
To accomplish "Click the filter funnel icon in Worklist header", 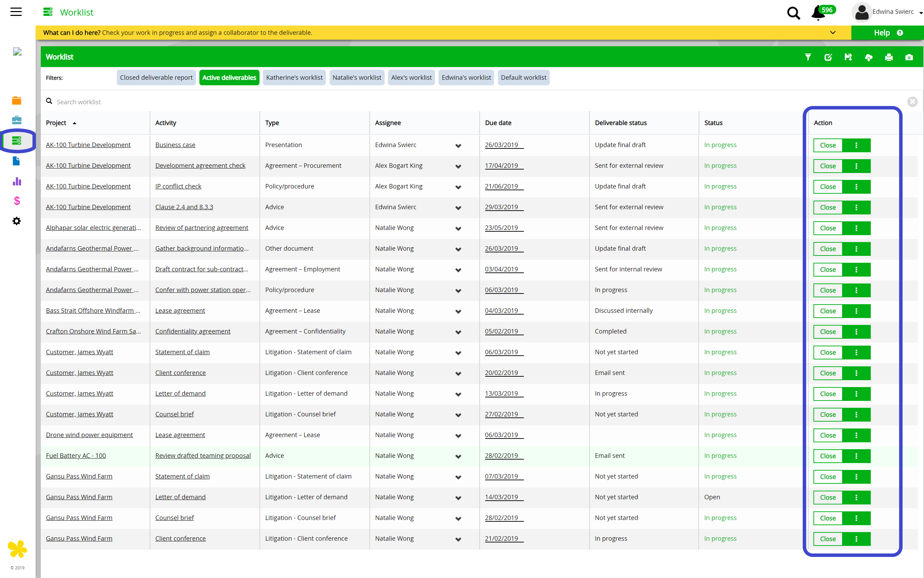I will [808, 57].
